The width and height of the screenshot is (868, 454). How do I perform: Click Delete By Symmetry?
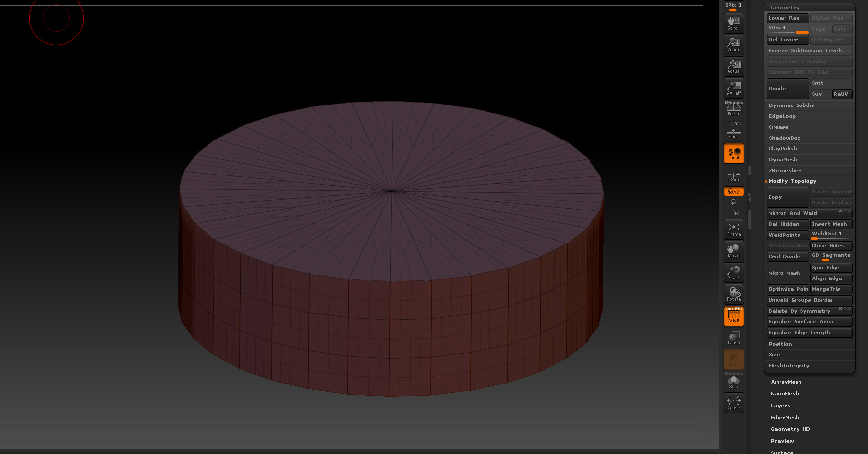point(809,311)
